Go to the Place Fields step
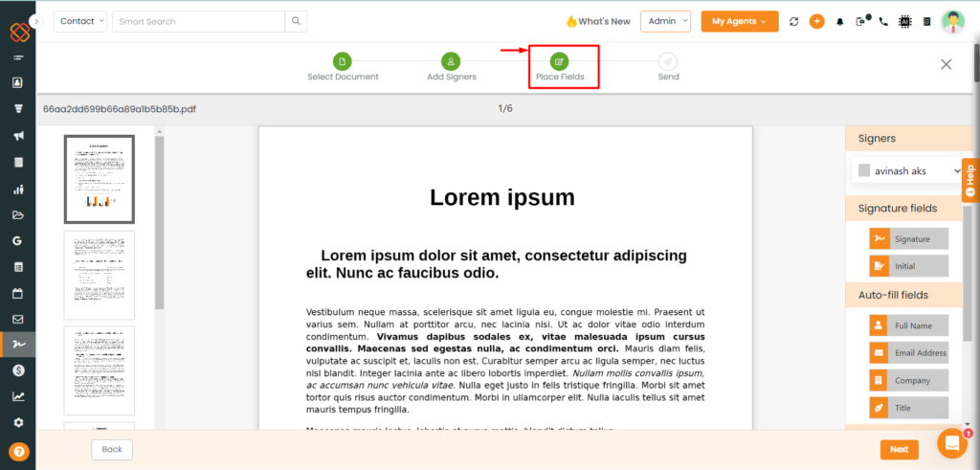Viewport: 980px width, 470px height. pos(560,68)
